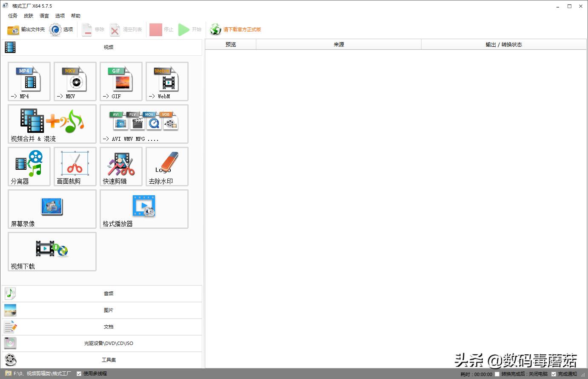
Task: Open the MP4 converter tool
Action: [x=28, y=82]
